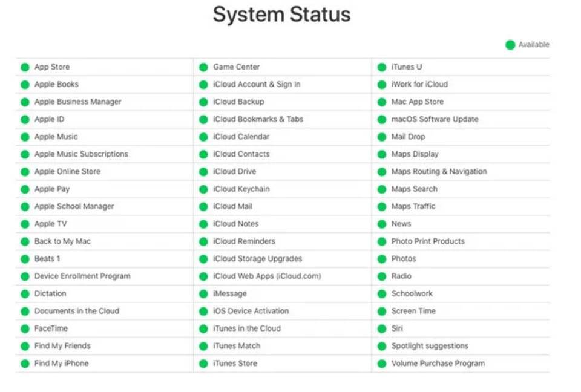Select the Spotlight suggestions entry

click(430, 346)
